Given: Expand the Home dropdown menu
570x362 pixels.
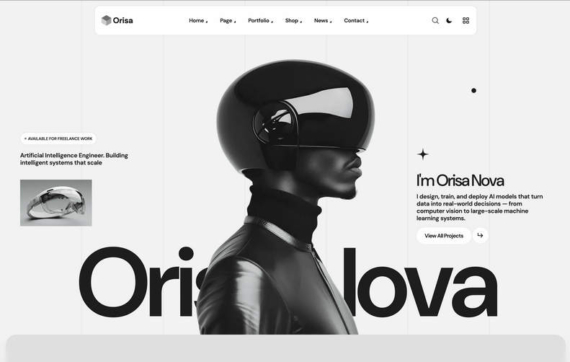Looking at the screenshot, I should coord(198,20).
